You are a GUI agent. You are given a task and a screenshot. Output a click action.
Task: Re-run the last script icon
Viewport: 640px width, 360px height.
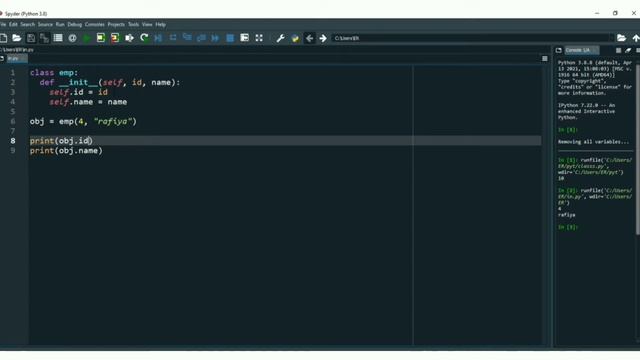144,38
